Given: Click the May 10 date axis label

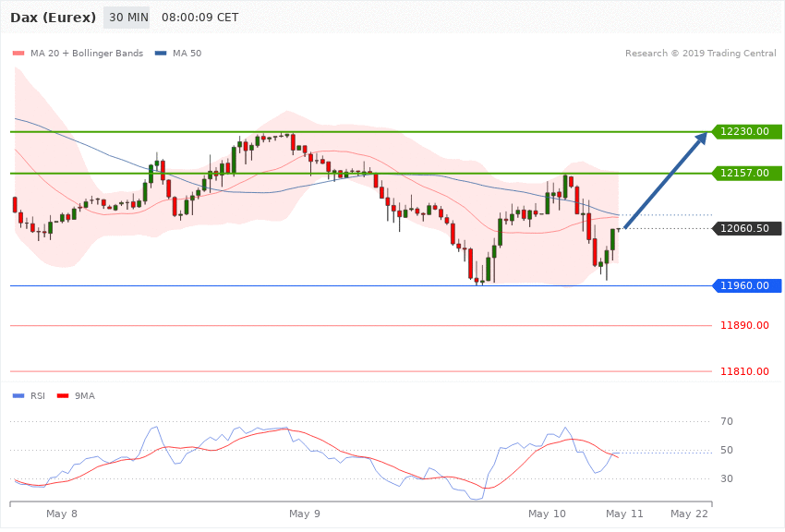Looking at the screenshot, I should (x=547, y=514).
